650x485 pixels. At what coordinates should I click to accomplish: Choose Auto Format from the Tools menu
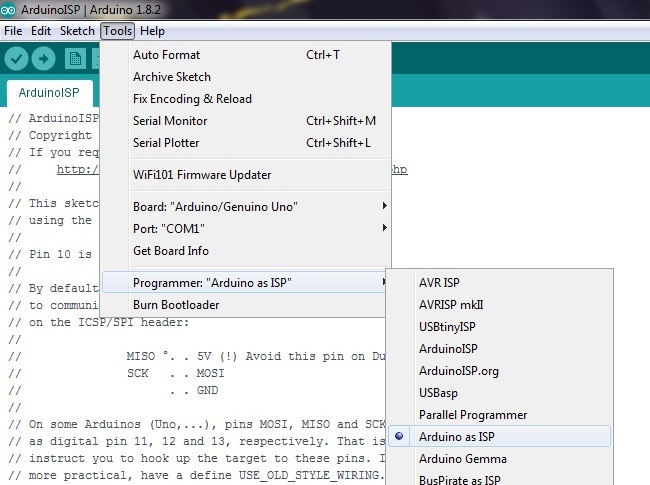tap(245, 55)
